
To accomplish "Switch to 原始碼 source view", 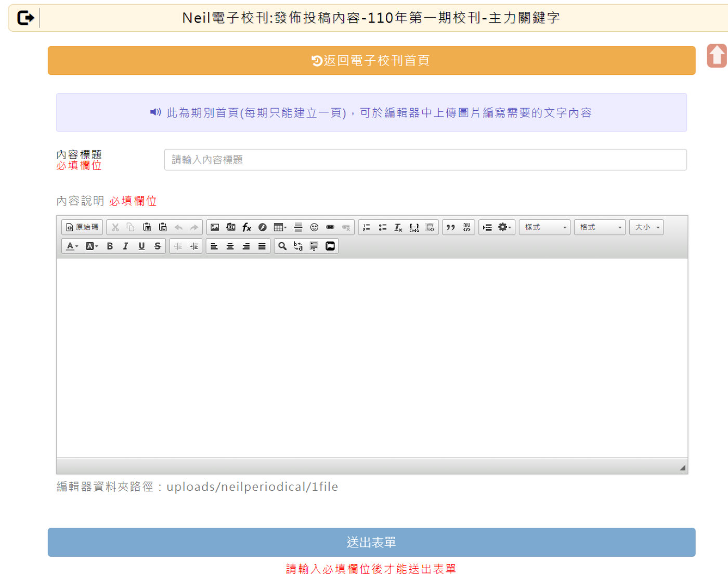I will [82, 227].
